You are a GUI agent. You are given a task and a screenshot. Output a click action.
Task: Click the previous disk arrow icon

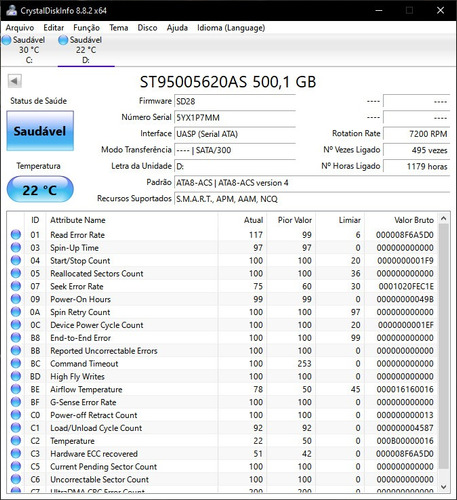(15, 81)
